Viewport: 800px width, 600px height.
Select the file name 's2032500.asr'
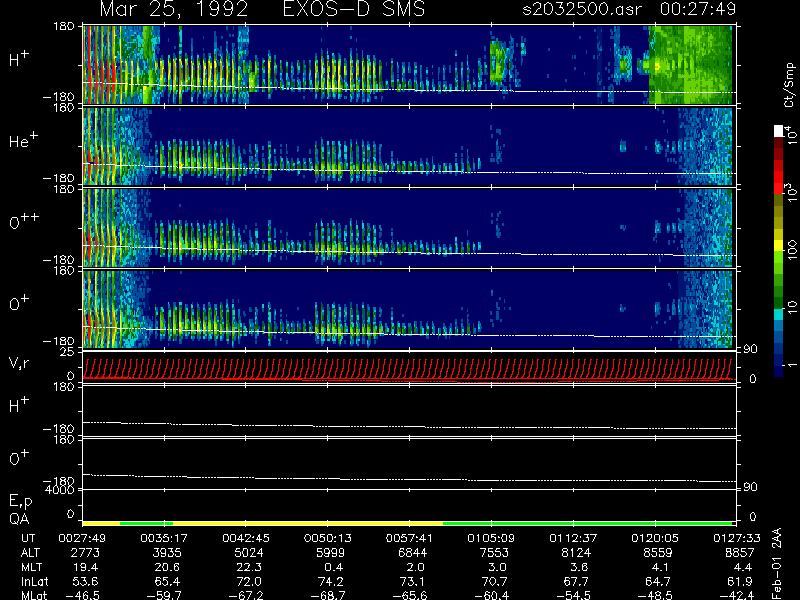pos(582,9)
